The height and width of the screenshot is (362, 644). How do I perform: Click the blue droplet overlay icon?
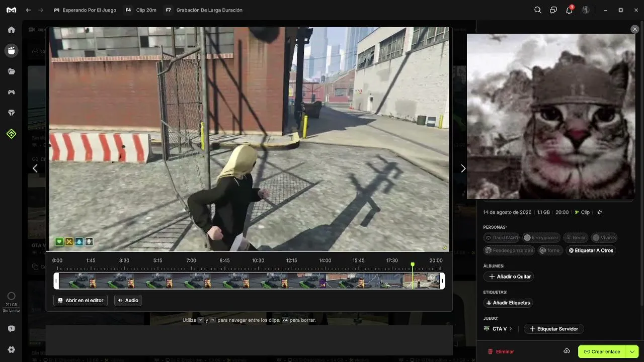point(79,242)
